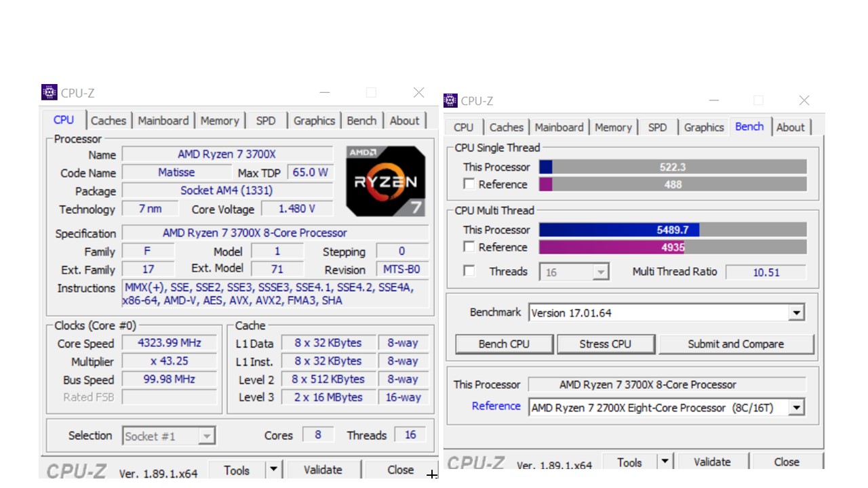
Task: Click the processor Name field AMD Ryzen 7 3700X
Action: coord(227,155)
